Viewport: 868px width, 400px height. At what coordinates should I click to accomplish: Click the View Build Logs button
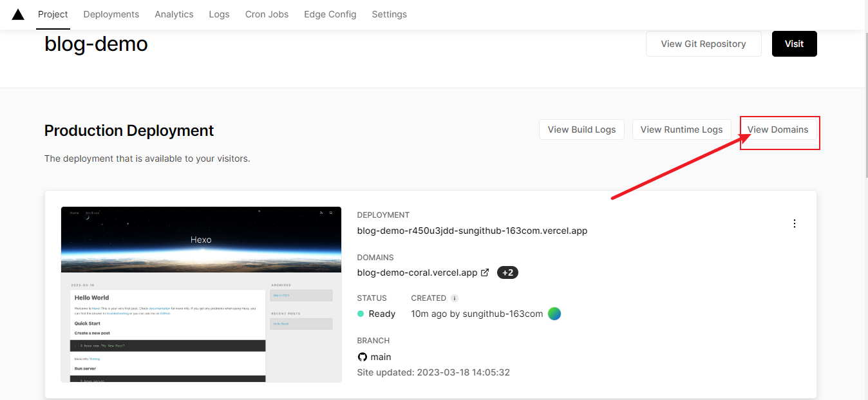pyautogui.click(x=581, y=129)
